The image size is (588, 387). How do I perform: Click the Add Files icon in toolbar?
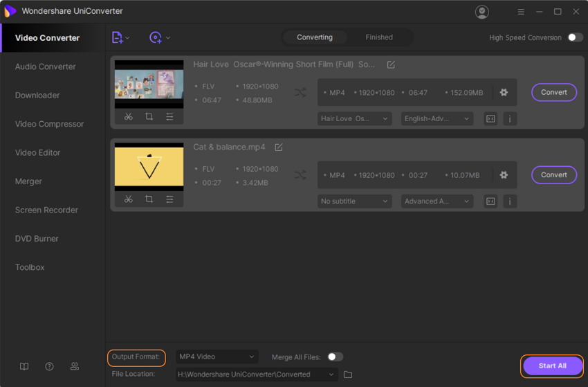coord(118,37)
